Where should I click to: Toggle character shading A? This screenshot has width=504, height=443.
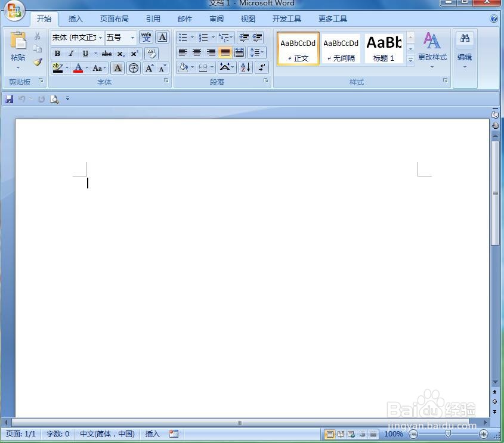pyautogui.click(x=118, y=68)
